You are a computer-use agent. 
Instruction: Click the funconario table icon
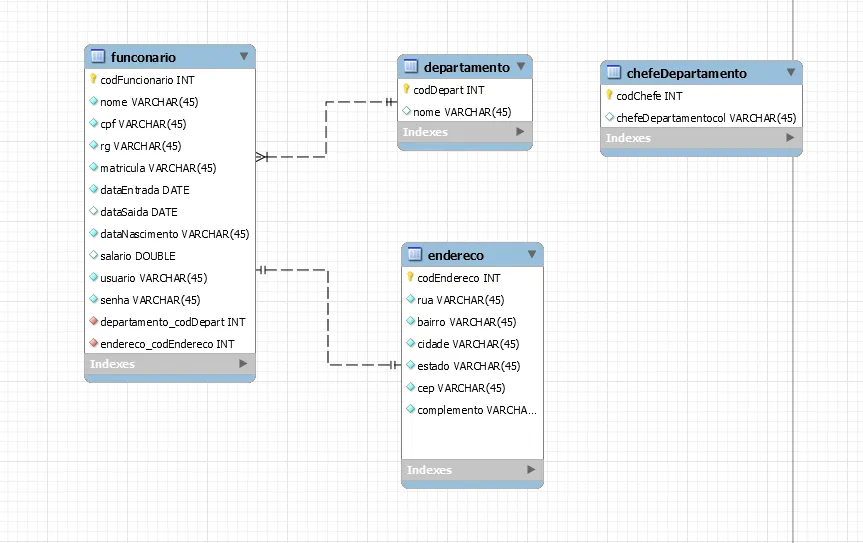coord(98,57)
